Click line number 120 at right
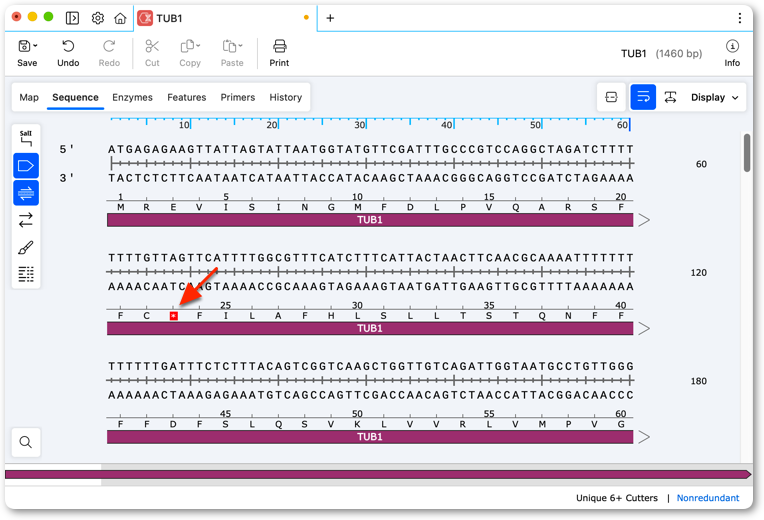The height and width of the screenshot is (520, 764). (698, 272)
